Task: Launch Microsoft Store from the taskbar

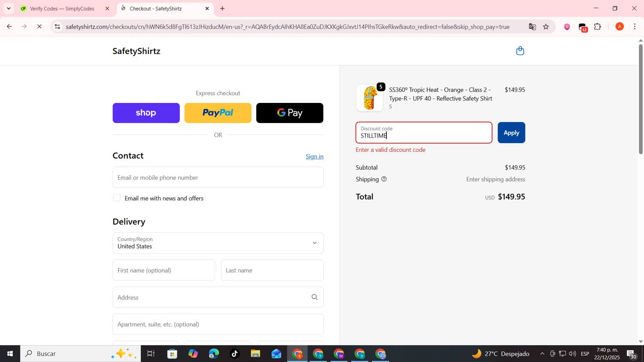Action: click(172, 354)
